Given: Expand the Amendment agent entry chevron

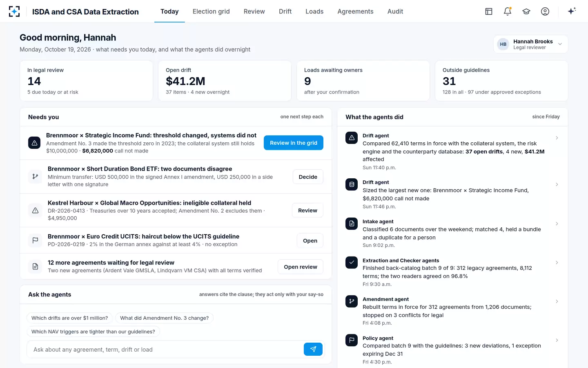Looking at the screenshot, I should point(557,301).
